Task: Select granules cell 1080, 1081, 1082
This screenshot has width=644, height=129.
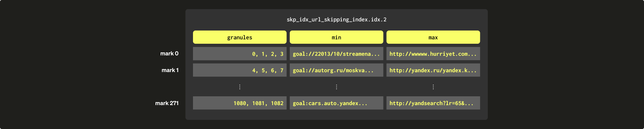Action: coord(258,103)
